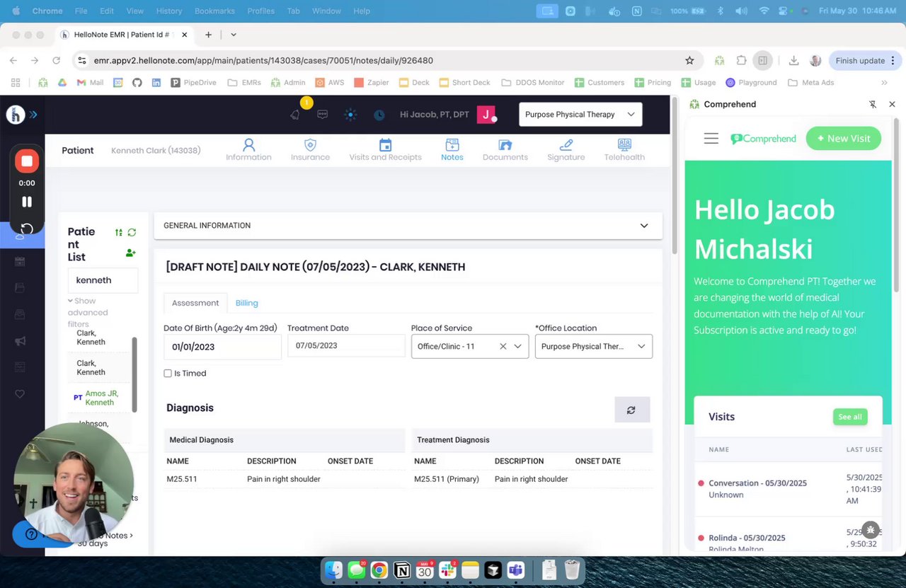The width and height of the screenshot is (906, 588).
Task: Toggle the Is Timed checkbox
Action: pos(168,374)
